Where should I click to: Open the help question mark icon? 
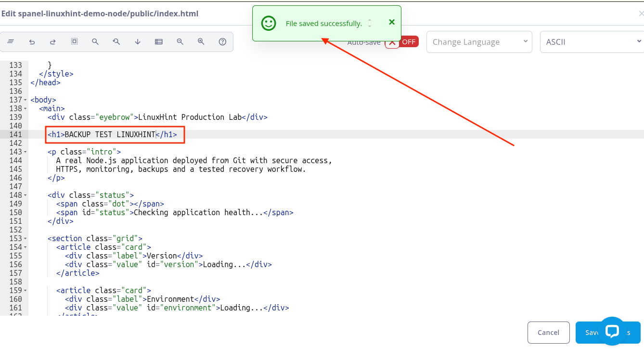pos(222,42)
